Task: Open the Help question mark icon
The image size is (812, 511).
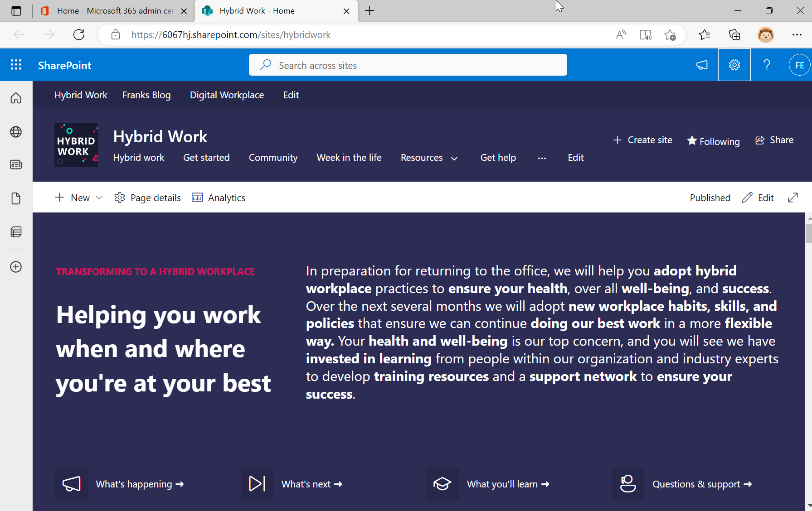Action: [767, 64]
